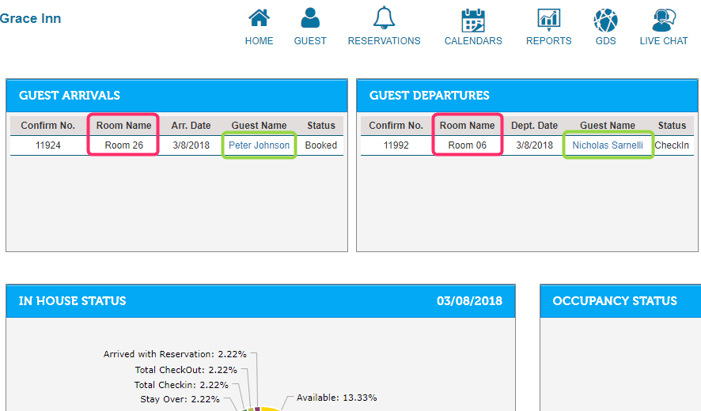Viewport: 701px width, 411px height.
Task: Click Confirm No. header in Guest Arrivals
Action: [48, 126]
